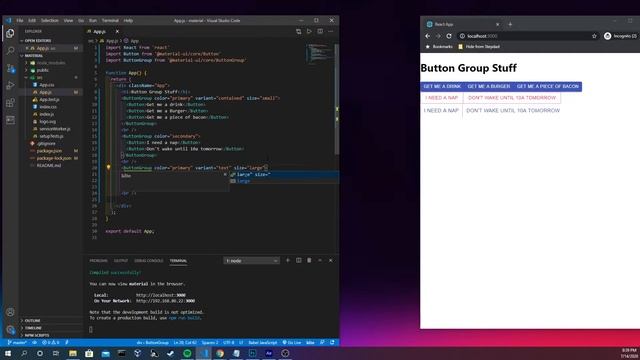This screenshot has width=640, height=360.
Task: Expand the Outline section
Action: [x=32, y=320]
